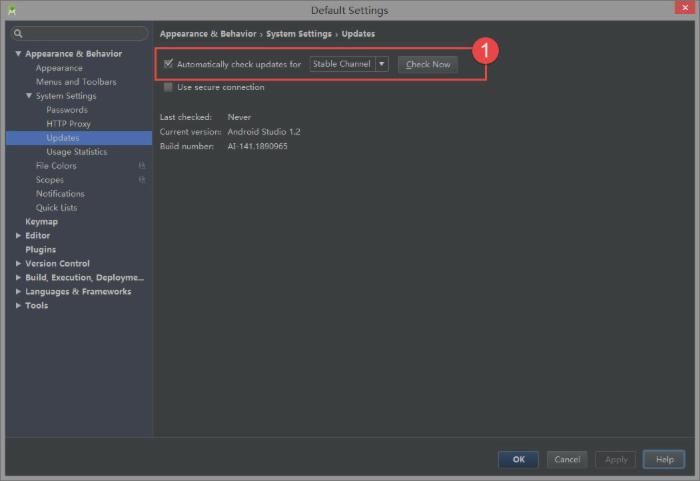The height and width of the screenshot is (481, 700).
Task: Open Usage Statistics settings
Action: [77, 152]
